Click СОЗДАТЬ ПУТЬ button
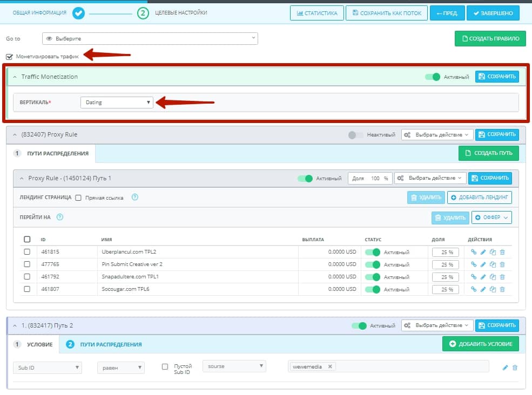 pyautogui.click(x=489, y=153)
